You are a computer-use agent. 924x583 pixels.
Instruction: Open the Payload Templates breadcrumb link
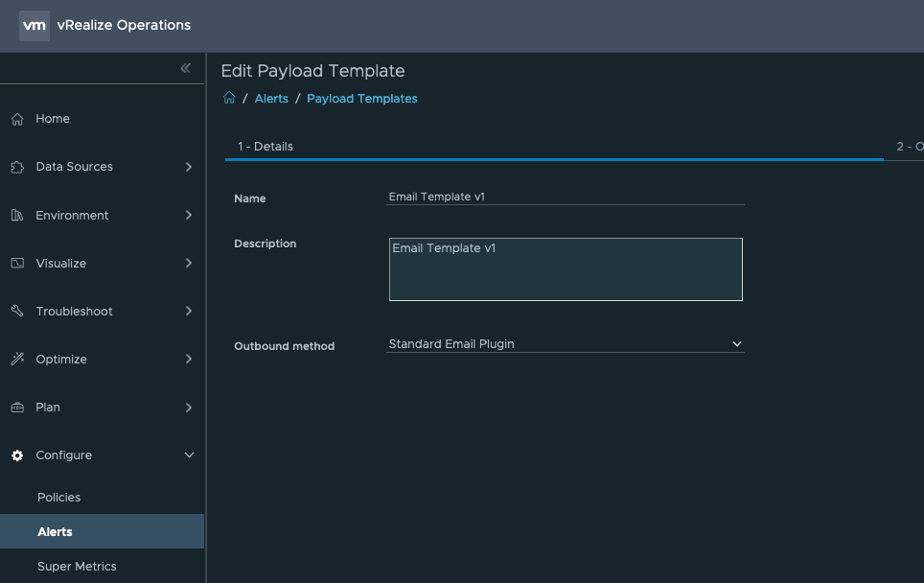362,99
